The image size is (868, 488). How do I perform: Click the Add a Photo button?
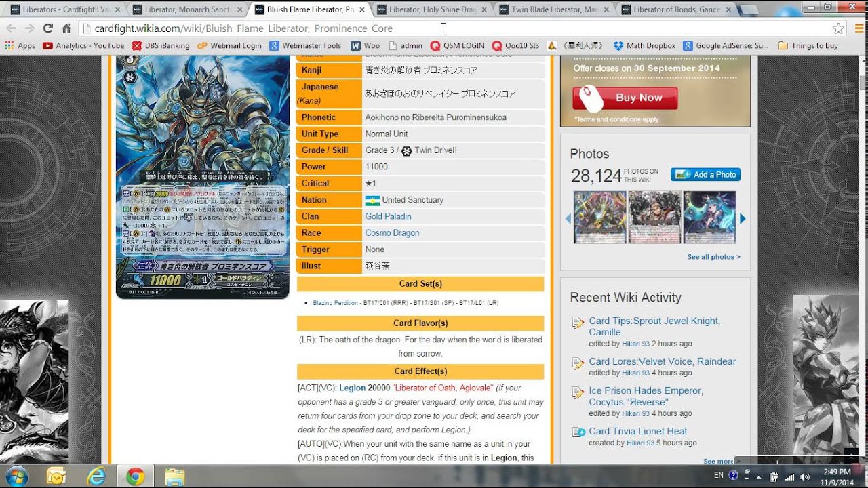coord(705,174)
